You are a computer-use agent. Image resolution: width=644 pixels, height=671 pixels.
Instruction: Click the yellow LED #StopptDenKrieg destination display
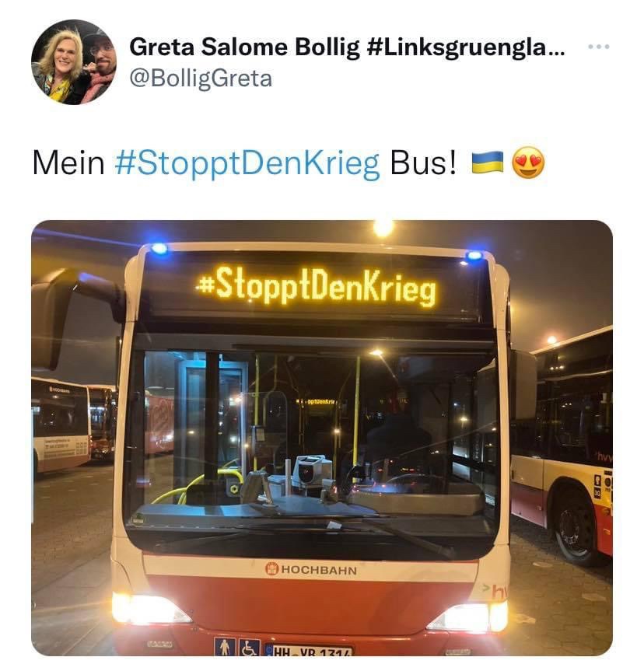pos(316,286)
